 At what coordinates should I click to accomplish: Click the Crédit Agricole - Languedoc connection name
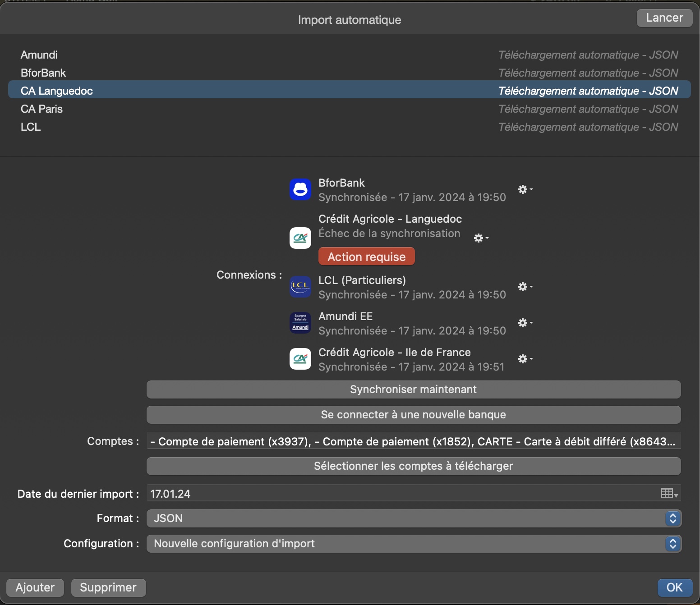(390, 219)
